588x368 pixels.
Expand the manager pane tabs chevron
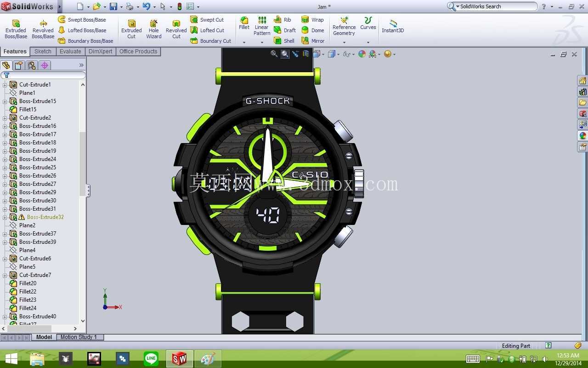pyautogui.click(x=81, y=65)
